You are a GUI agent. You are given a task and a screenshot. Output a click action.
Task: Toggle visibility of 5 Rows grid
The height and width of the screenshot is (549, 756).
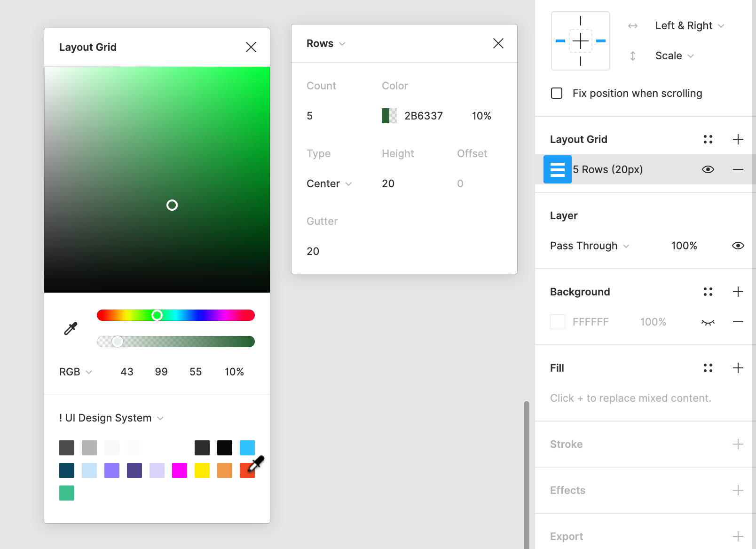pos(708,169)
